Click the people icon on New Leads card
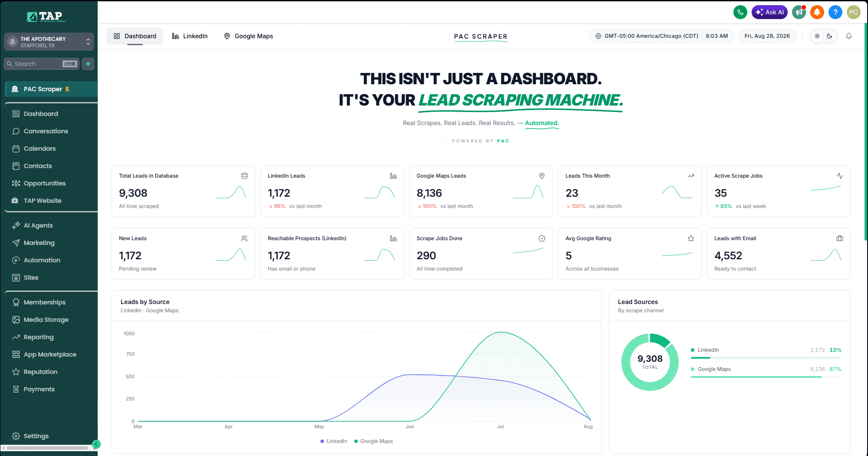 tap(244, 238)
